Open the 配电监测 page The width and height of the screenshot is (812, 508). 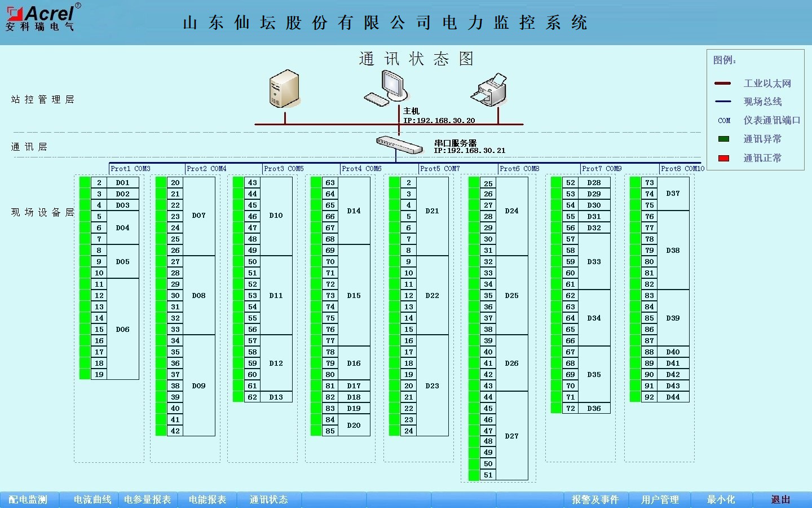click(28, 500)
